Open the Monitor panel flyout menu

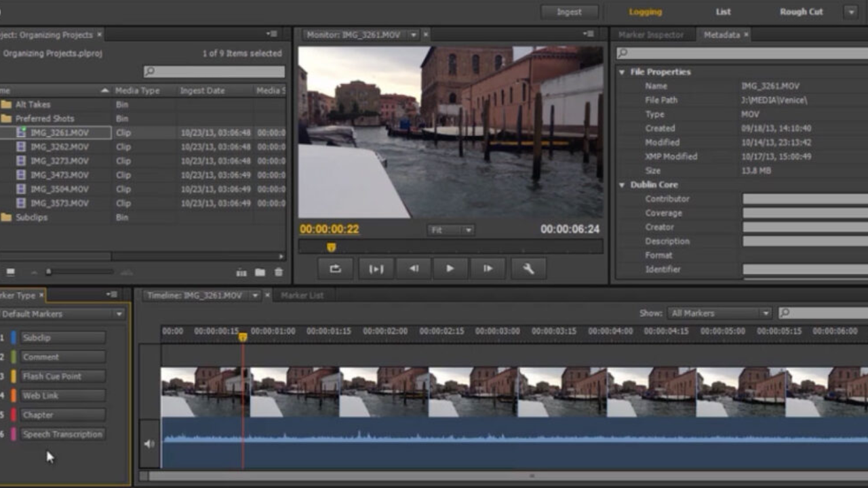coord(588,34)
